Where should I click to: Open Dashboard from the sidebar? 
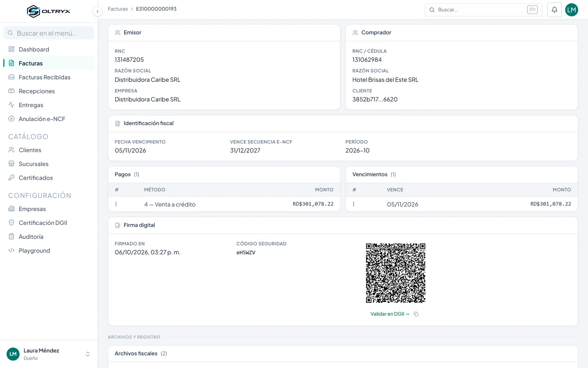coord(49,49)
